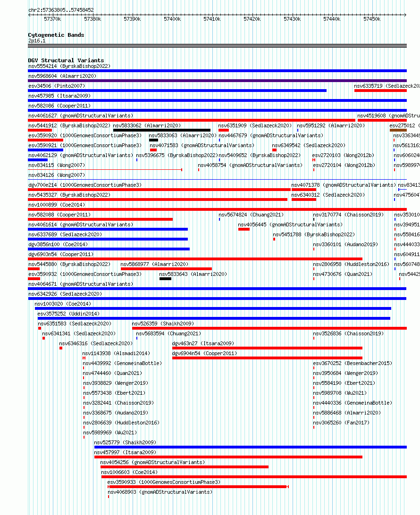
Task: Open the first esv2720103 (Wong2012b) entry
Action: click(344, 155)
